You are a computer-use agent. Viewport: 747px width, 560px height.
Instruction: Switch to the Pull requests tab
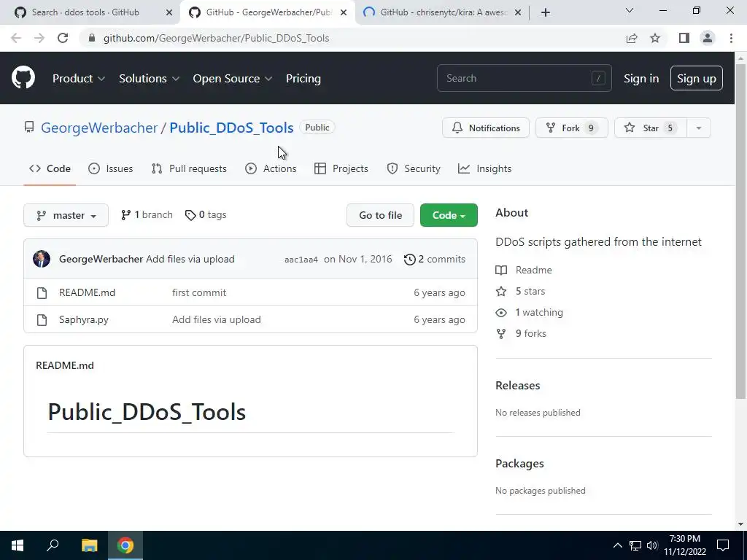coord(189,168)
